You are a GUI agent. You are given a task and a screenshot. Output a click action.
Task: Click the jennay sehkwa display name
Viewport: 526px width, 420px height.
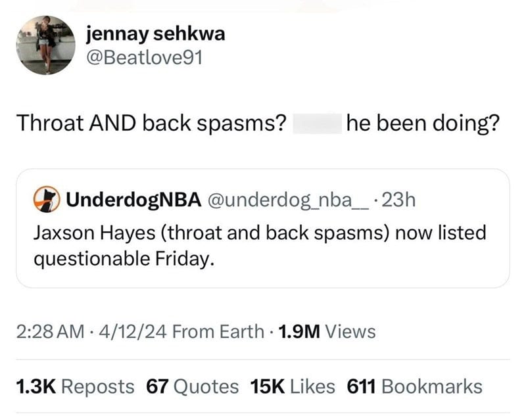tap(155, 34)
